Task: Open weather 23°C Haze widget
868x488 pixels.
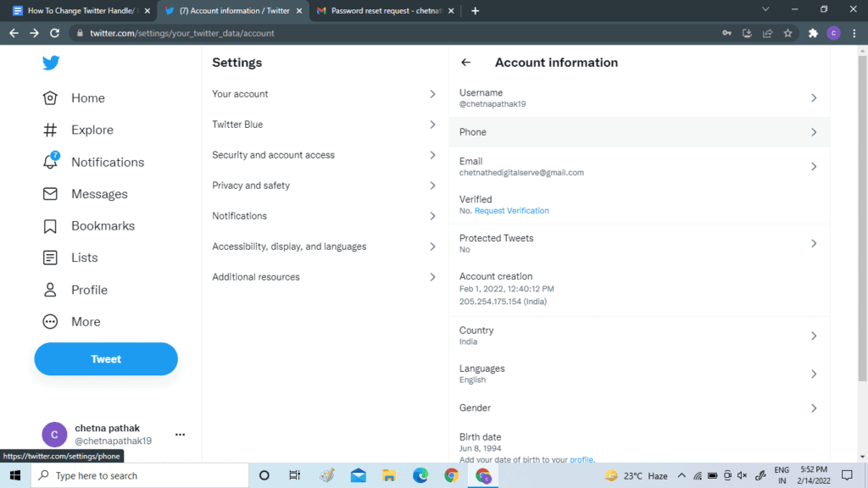Action: tap(636, 475)
